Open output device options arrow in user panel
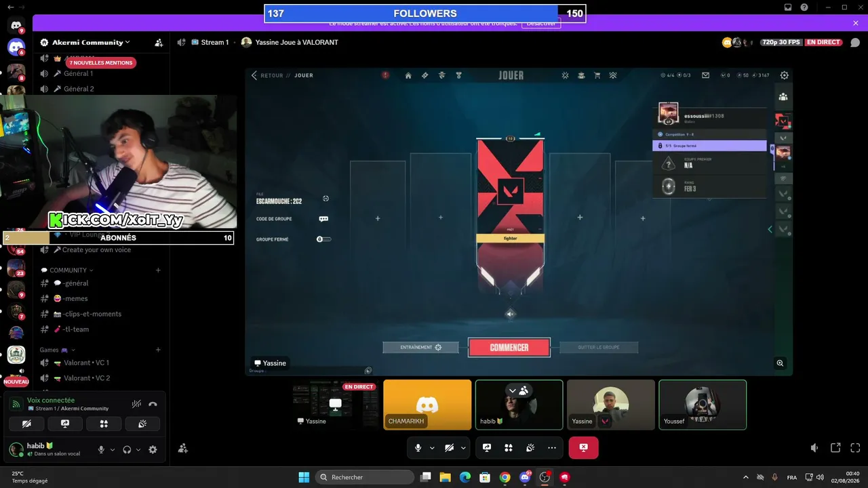868x488 pixels. [x=138, y=449]
